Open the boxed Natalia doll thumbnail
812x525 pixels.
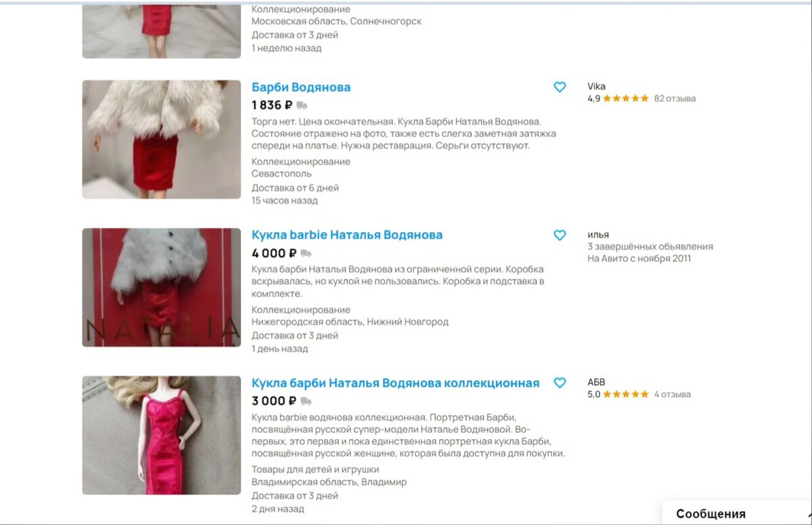click(x=162, y=288)
